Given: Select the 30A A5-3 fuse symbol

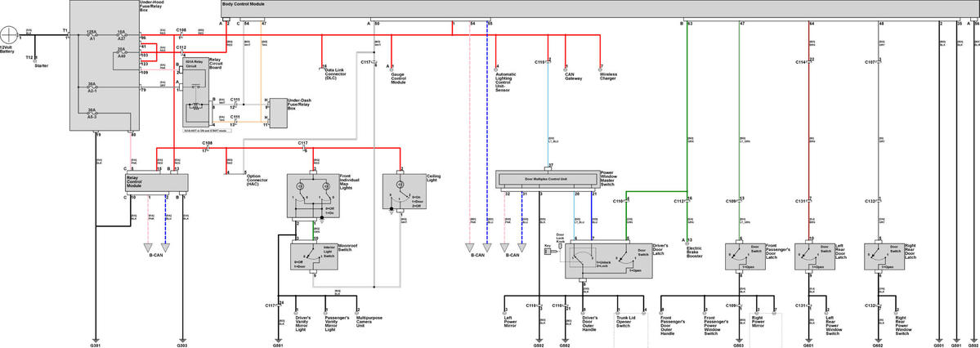Looking at the screenshot, I should 92,114.
